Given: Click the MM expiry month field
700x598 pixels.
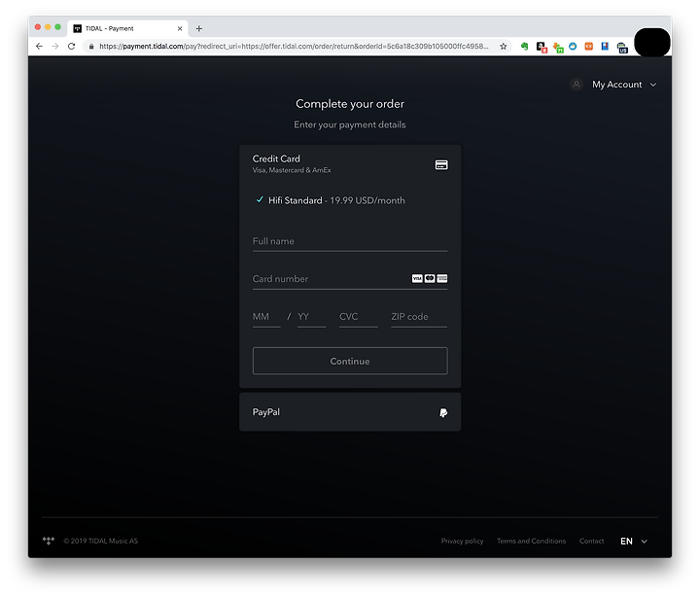Looking at the screenshot, I should pos(266,317).
